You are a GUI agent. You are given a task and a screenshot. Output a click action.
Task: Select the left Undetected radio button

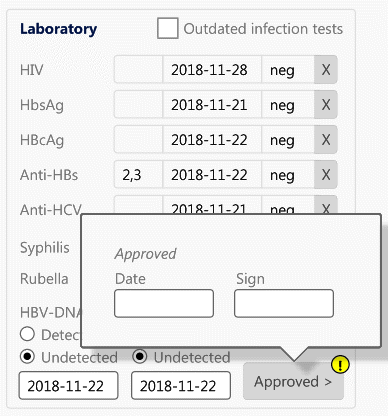click(27, 357)
